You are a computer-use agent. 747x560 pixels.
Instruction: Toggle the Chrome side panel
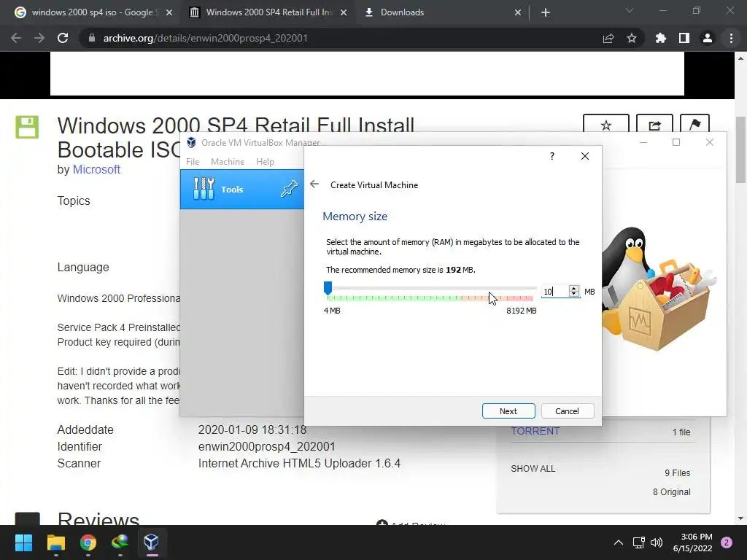(684, 38)
